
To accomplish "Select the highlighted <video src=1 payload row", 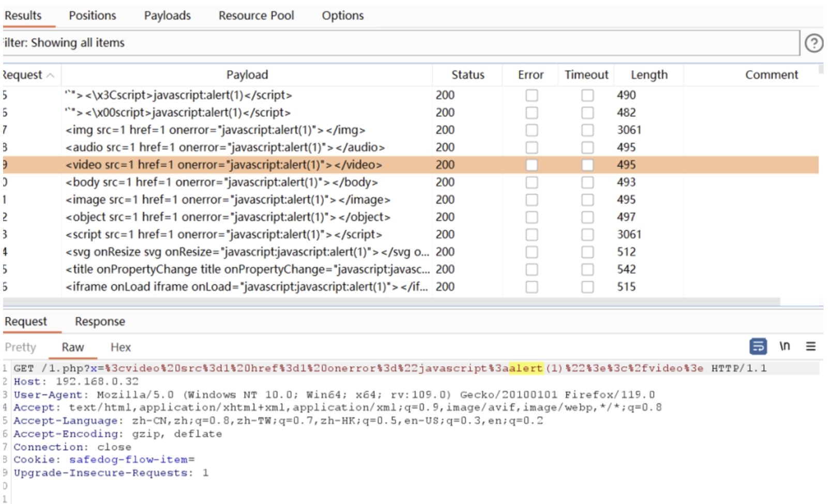I will tap(411, 165).
